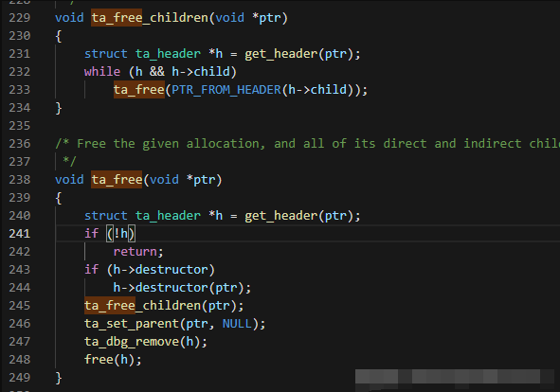This screenshot has height=392, width=560.
Task: Click the active line number 241
Action: pyautogui.click(x=20, y=234)
